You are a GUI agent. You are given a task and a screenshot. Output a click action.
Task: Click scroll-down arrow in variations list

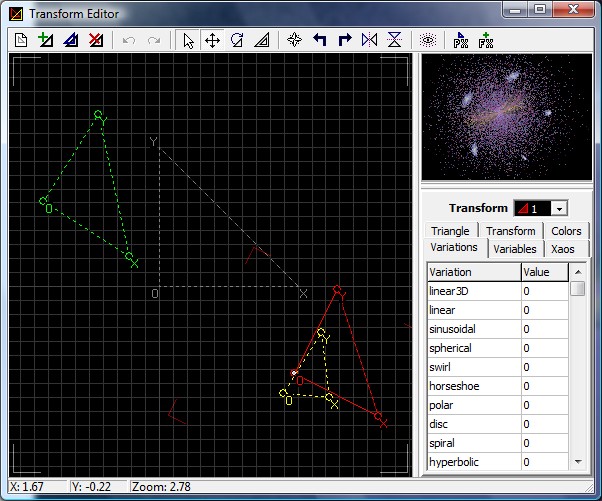pos(577,462)
